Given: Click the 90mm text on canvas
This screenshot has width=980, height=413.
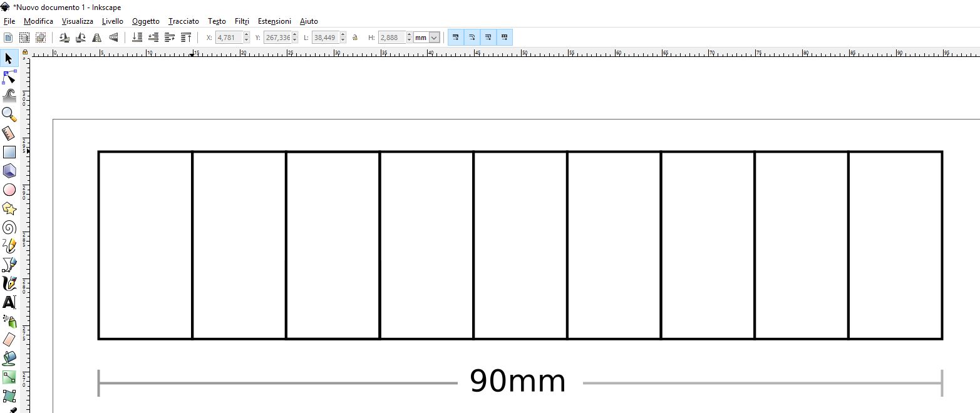Looking at the screenshot, I should (x=518, y=381).
